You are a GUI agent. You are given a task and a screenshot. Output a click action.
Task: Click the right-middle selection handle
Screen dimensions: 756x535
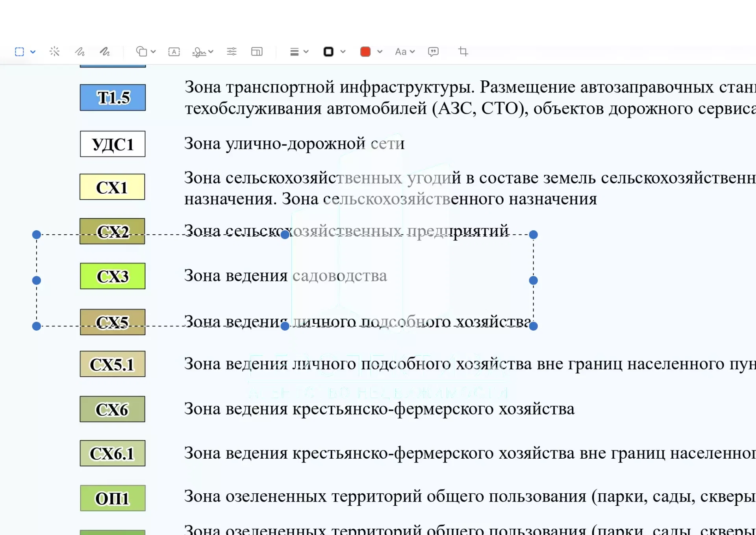click(534, 280)
